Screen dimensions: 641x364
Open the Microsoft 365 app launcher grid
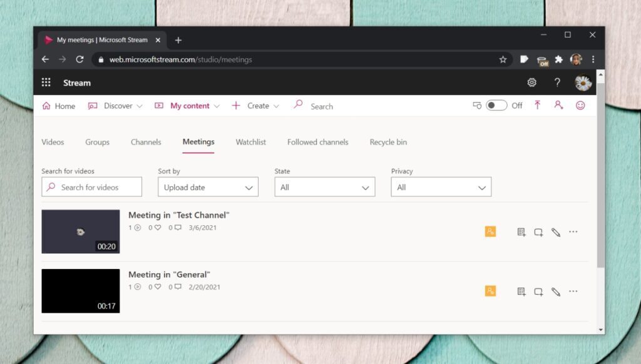pyautogui.click(x=46, y=82)
